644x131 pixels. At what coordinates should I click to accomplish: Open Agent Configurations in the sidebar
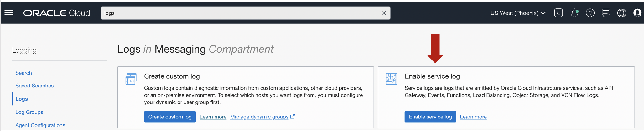coord(40,125)
